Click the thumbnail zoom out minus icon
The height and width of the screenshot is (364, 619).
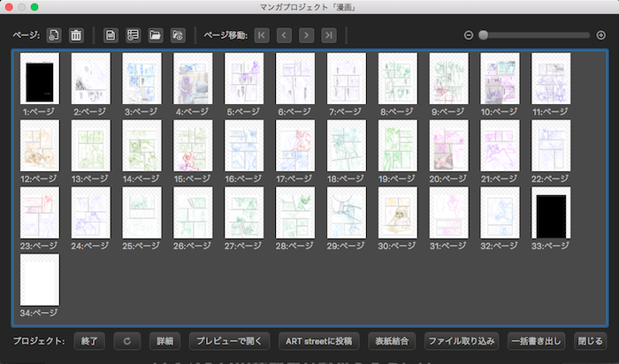pyautogui.click(x=469, y=35)
